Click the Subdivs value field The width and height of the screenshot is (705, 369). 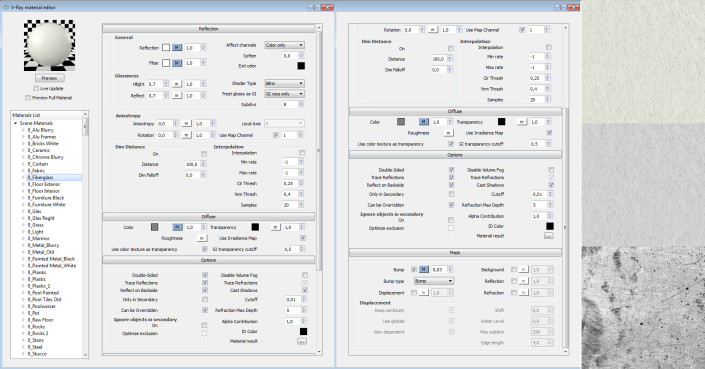290,104
